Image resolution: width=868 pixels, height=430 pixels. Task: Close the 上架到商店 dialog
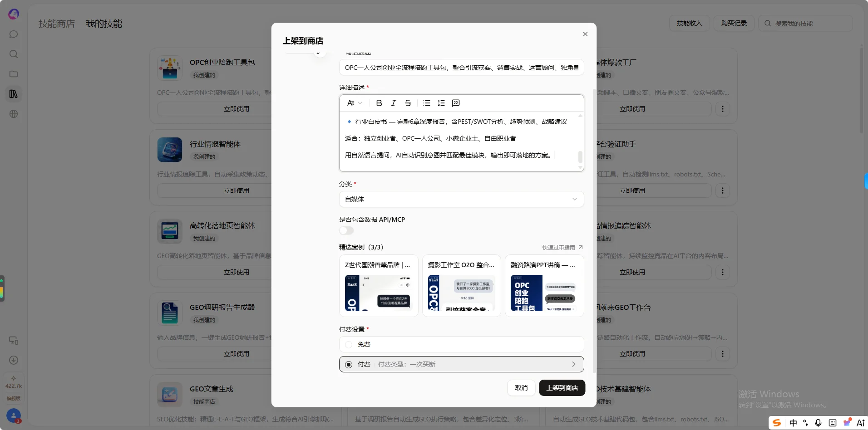[x=585, y=34]
